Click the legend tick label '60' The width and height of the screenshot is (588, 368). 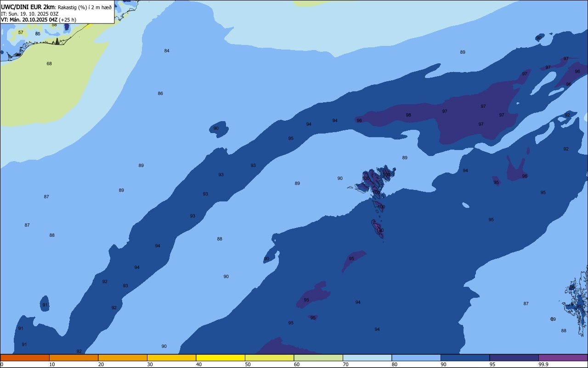click(297, 364)
